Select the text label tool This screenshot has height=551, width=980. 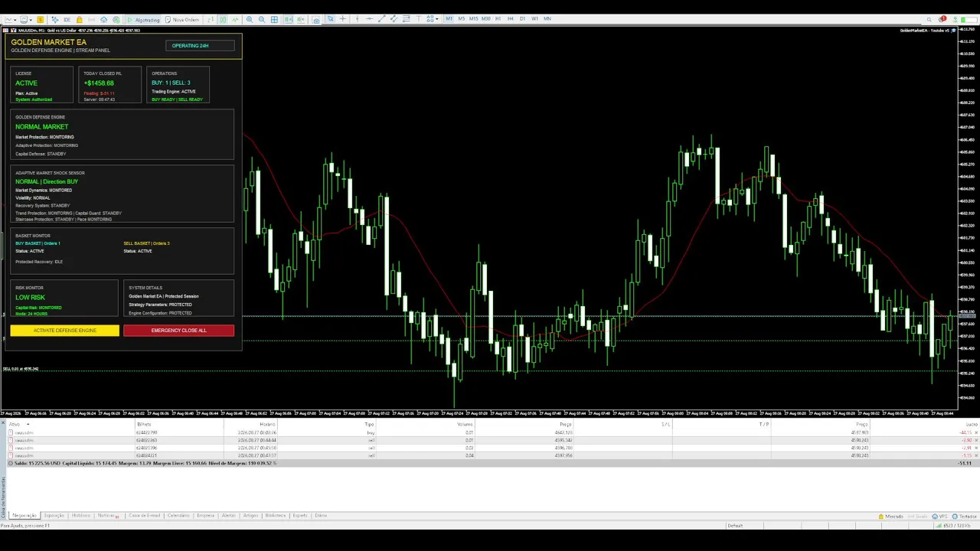point(418,18)
